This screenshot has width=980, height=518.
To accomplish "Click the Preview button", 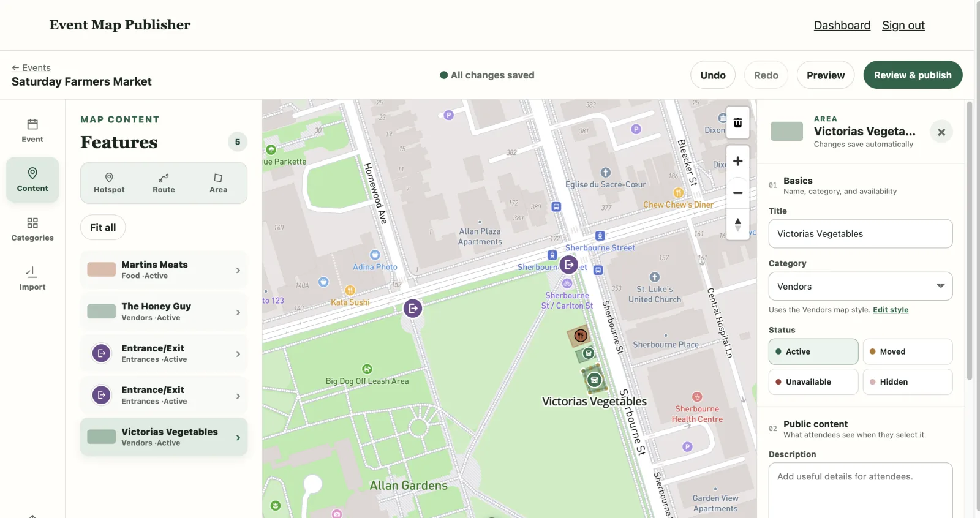I will coord(826,75).
